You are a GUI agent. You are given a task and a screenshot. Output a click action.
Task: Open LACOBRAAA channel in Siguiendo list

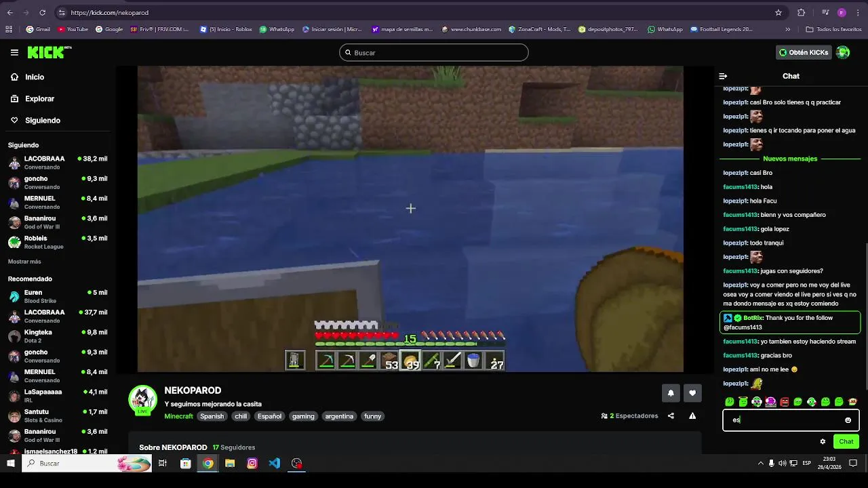[58, 163]
